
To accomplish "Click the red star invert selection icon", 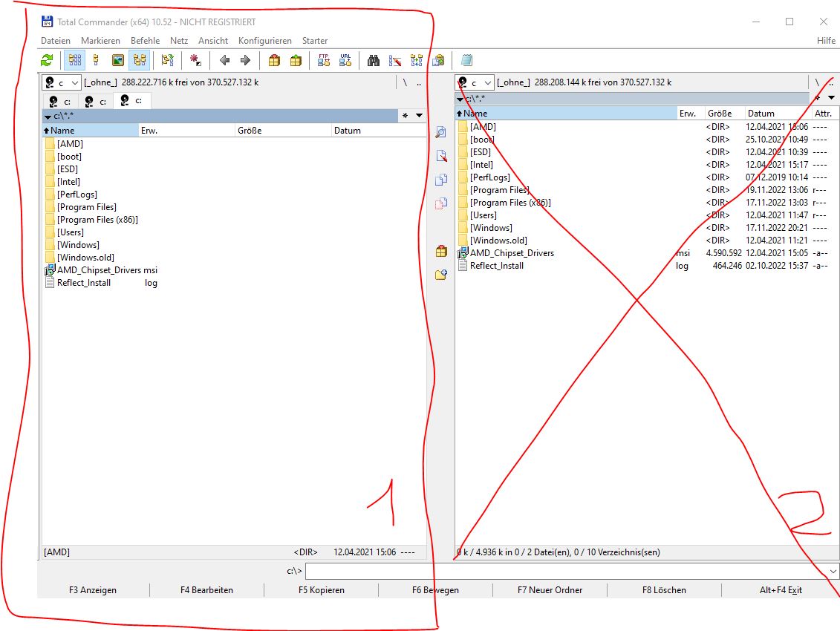I will [195, 61].
